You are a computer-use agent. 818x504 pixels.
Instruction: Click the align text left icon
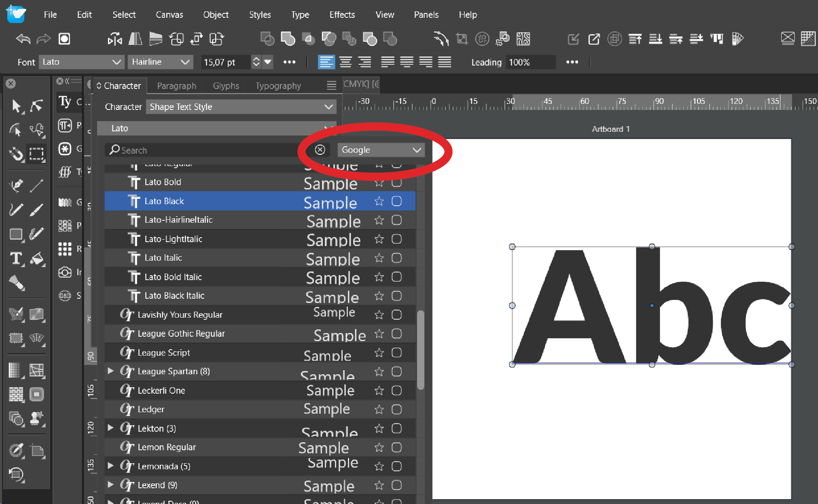326,62
